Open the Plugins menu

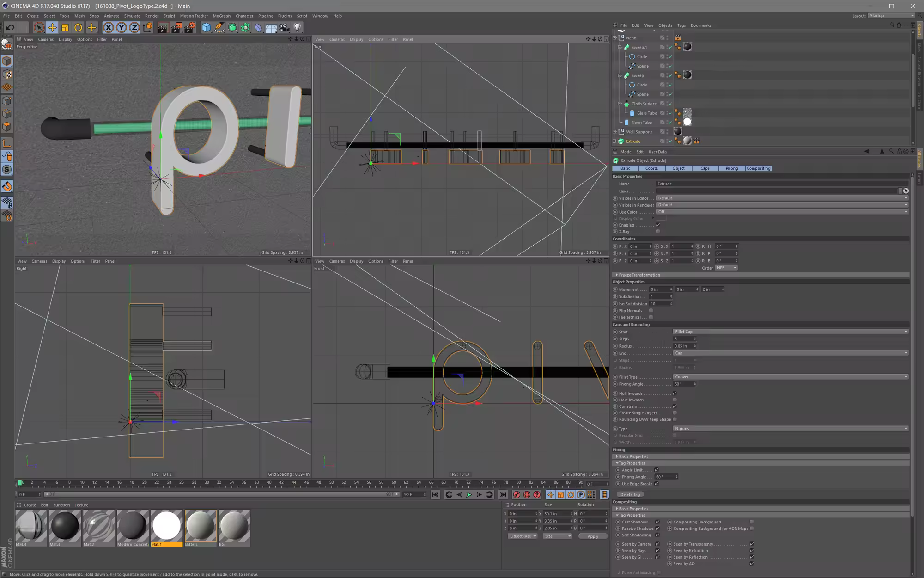pyautogui.click(x=285, y=16)
